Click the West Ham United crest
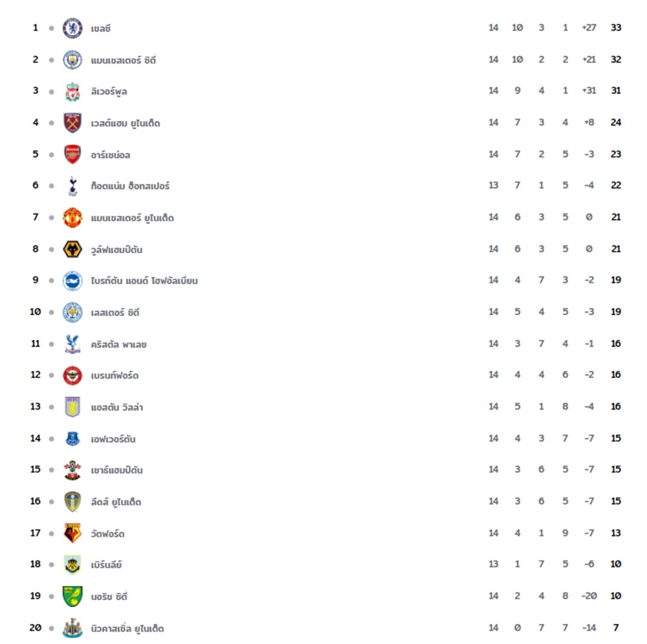The width and height of the screenshot is (647, 644). point(72,122)
